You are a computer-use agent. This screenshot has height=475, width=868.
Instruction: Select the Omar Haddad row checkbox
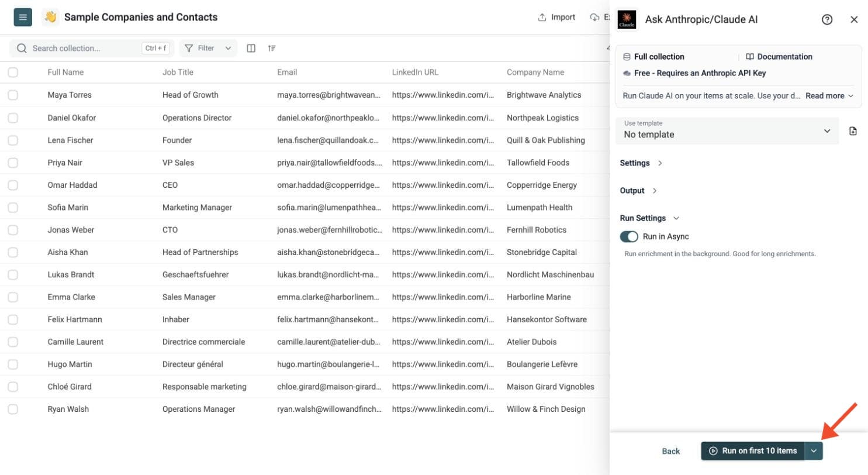(13, 185)
